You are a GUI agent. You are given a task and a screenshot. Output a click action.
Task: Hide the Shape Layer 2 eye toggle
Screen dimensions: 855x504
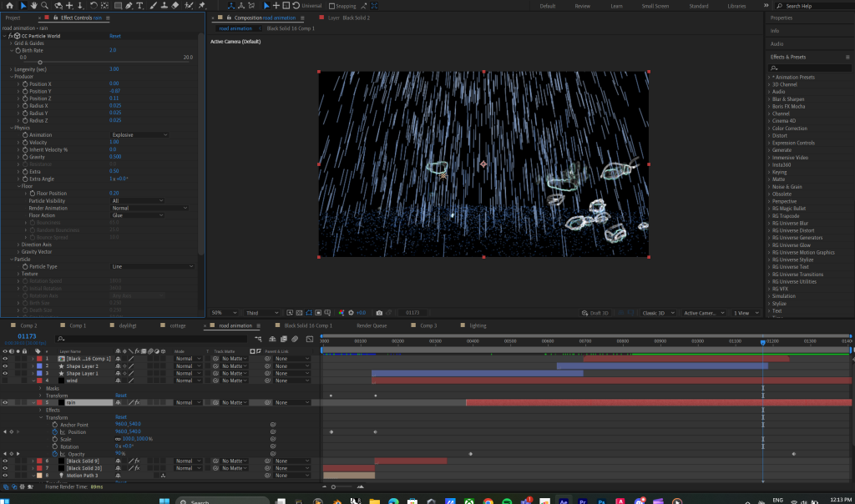coord(5,366)
